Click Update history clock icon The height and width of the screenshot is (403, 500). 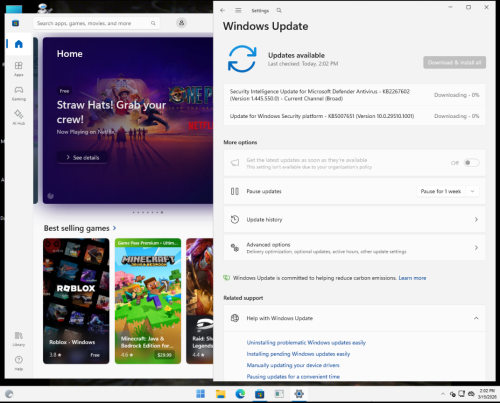click(235, 219)
